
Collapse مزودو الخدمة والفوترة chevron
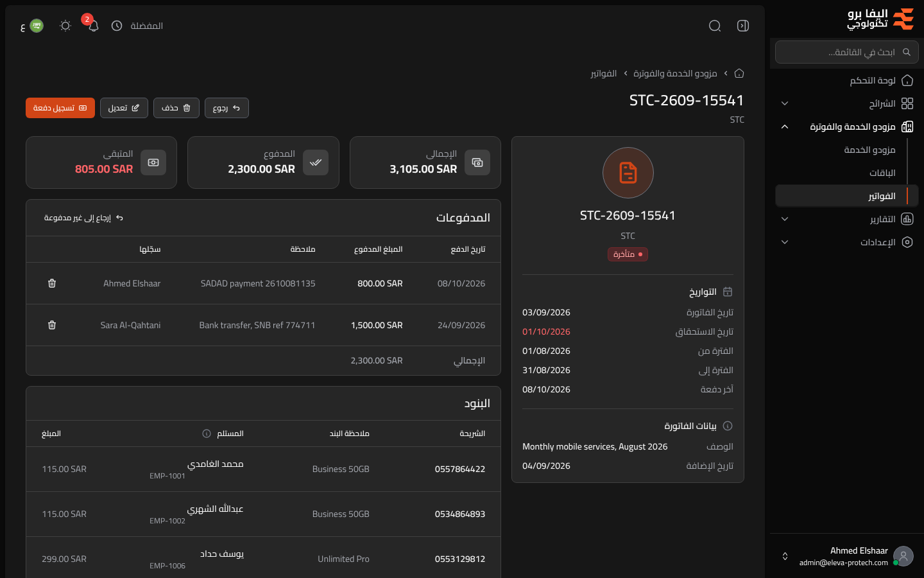(785, 127)
